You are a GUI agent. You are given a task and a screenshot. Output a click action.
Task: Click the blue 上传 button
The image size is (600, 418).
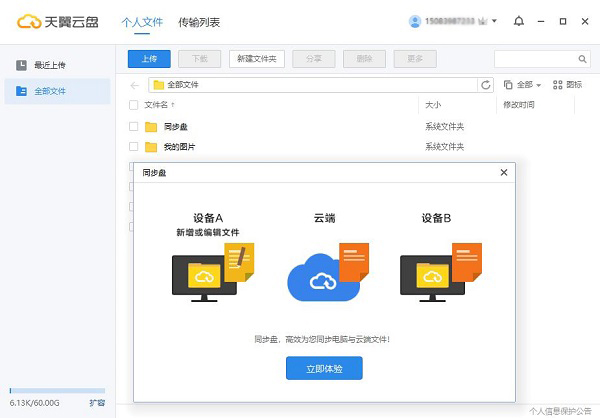point(149,59)
